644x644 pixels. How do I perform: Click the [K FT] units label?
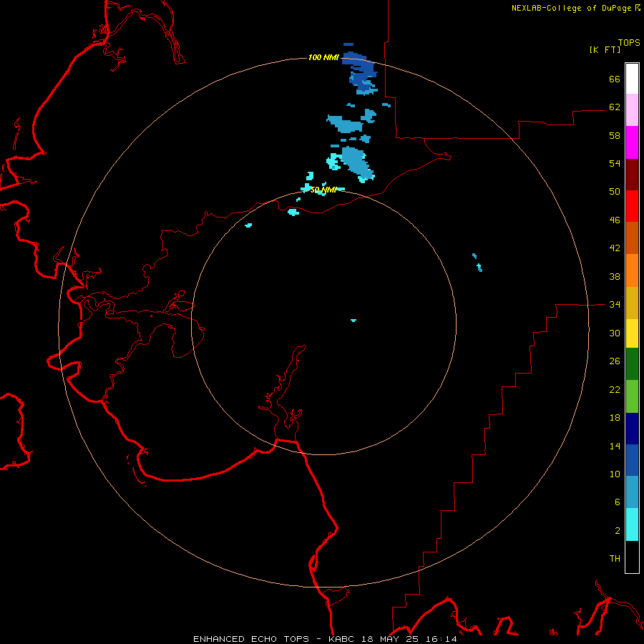(605, 49)
